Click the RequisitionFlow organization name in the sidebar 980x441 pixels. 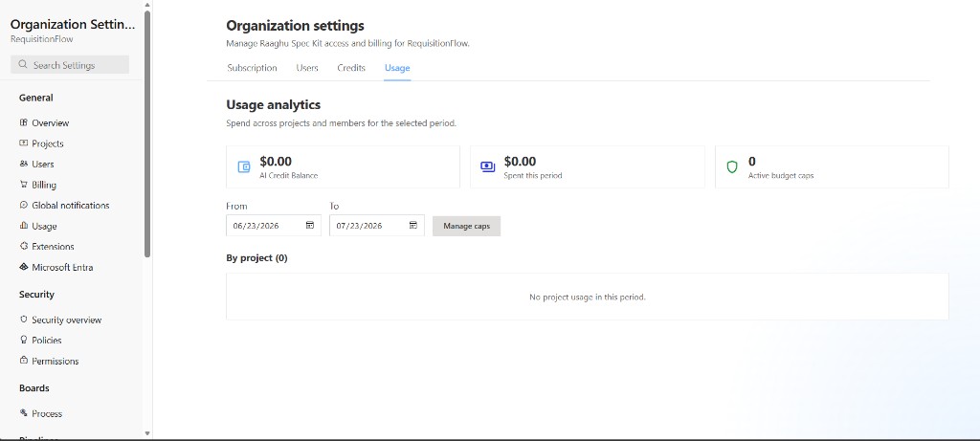[42, 38]
